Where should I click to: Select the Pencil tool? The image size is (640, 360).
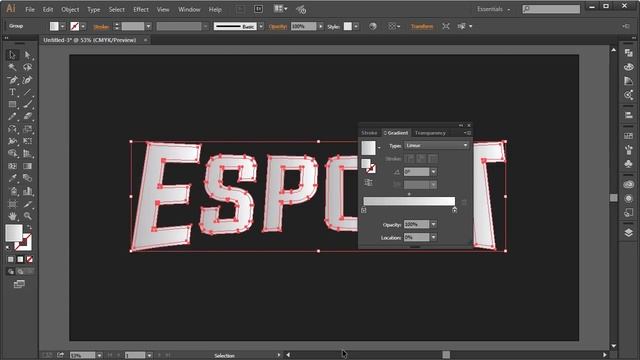pos(12,117)
